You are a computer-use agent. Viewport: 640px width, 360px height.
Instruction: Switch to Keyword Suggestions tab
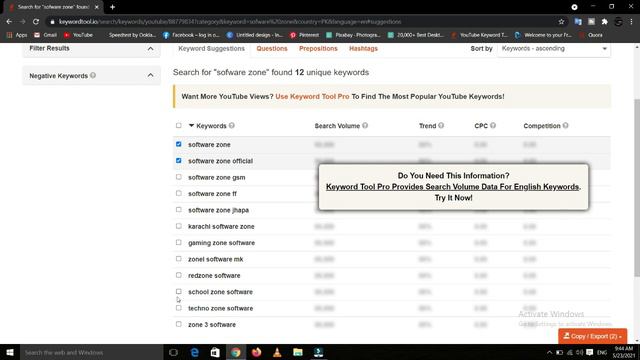pyautogui.click(x=211, y=49)
